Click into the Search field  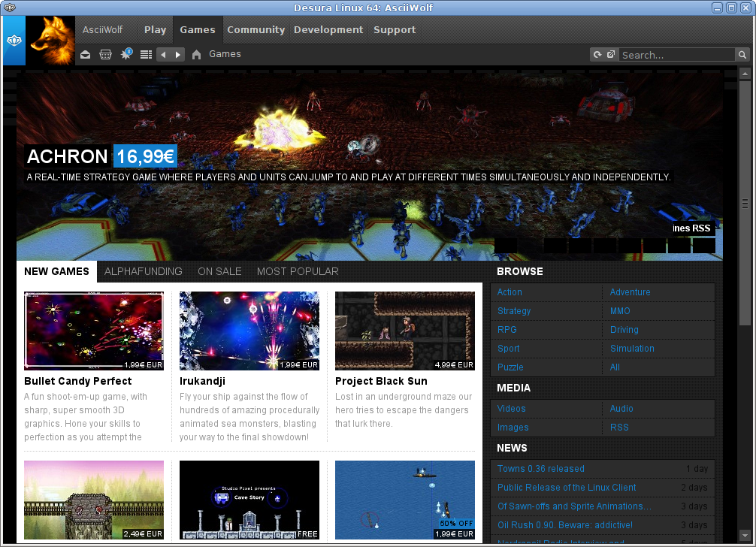pyautogui.click(x=677, y=55)
